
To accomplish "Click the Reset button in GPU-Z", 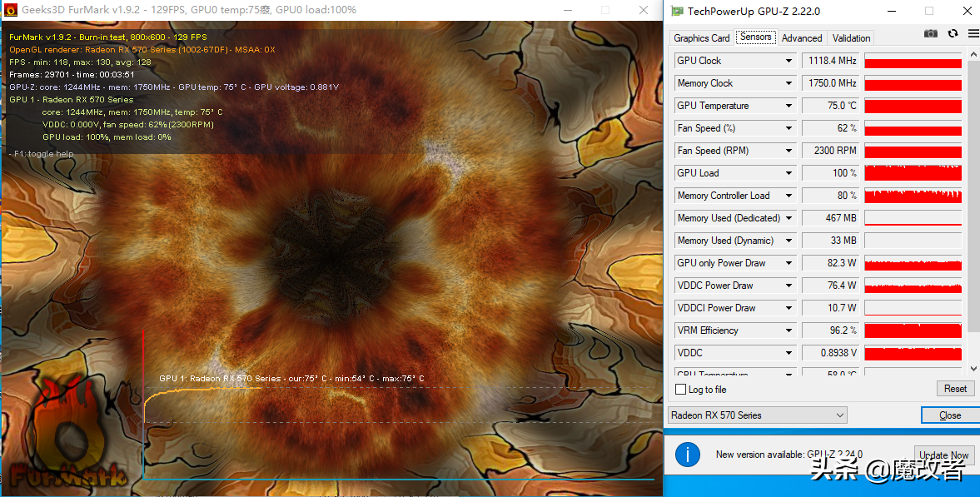I will [x=955, y=389].
